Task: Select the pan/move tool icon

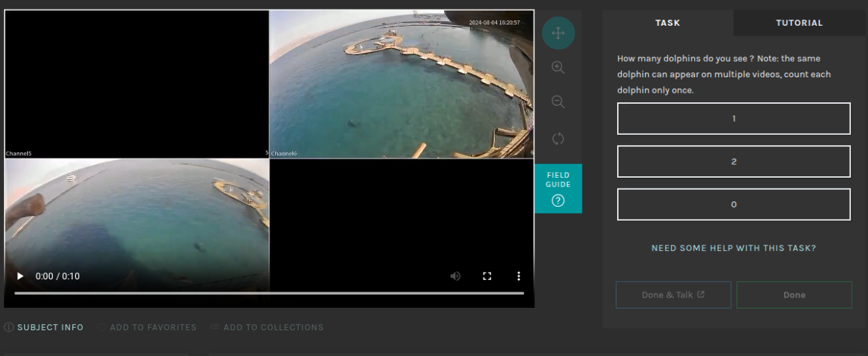Action: pos(558,33)
